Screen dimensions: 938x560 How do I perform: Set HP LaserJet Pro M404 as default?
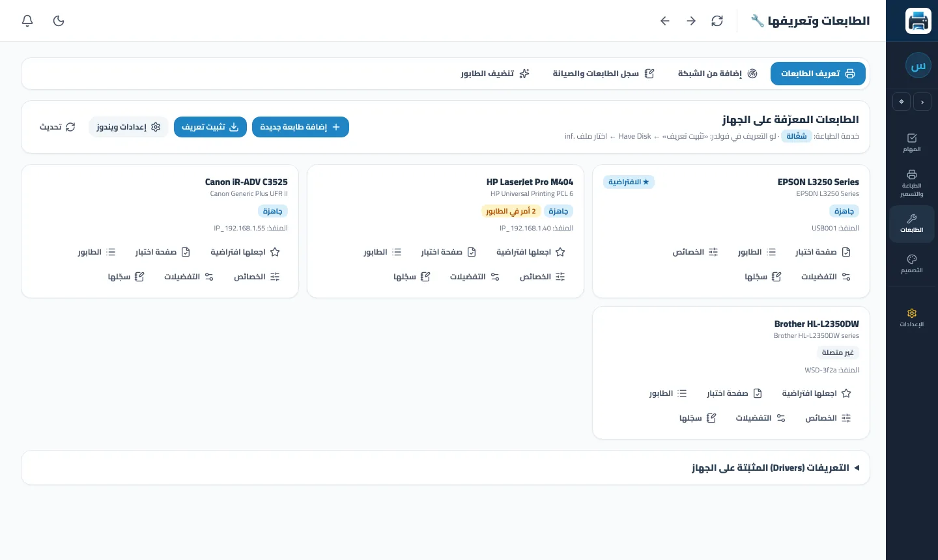tap(531, 252)
